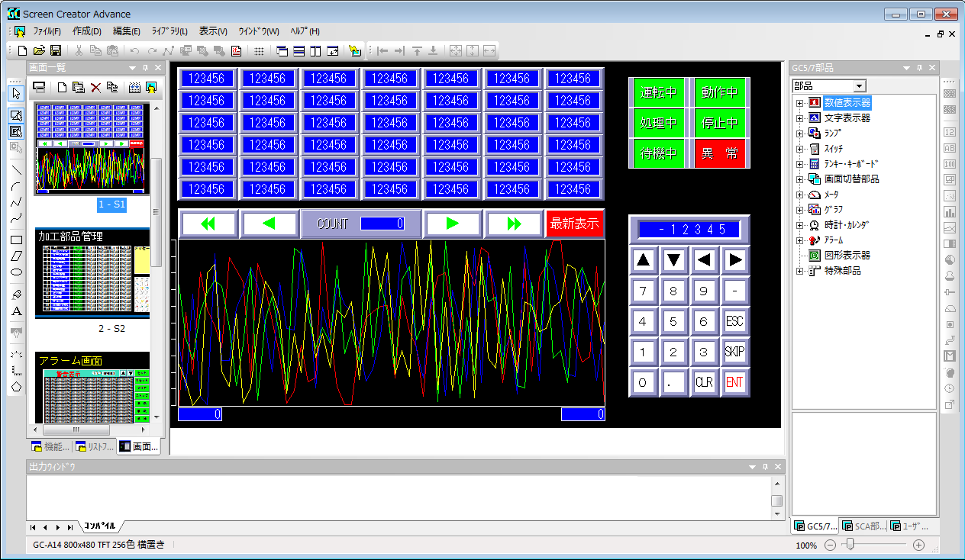
Task: Open the 部品 dropdown in parts panel
Action: pyautogui.click(x=860, y=86)
